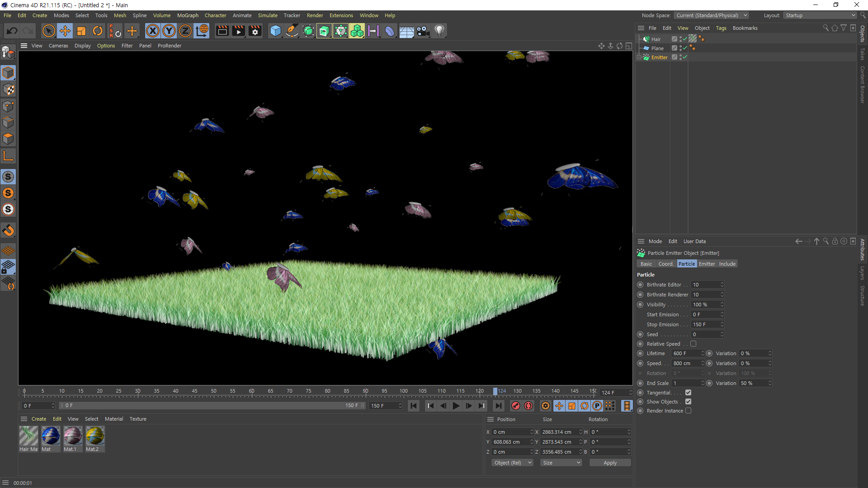Switch to the Emitter tab
The width and height of the screenshot is (868, 488).
click(707, 264)
